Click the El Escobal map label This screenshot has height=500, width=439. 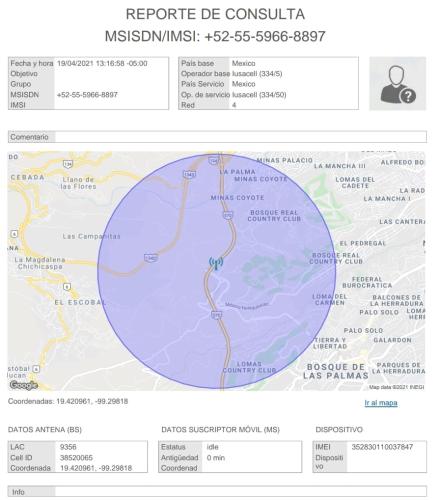coord(80,303)
